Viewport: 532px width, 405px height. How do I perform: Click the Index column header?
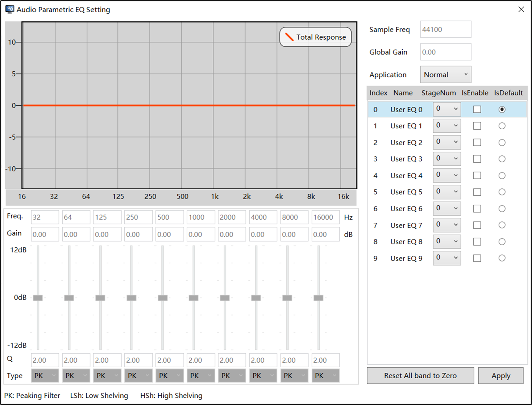coord(378,93)
